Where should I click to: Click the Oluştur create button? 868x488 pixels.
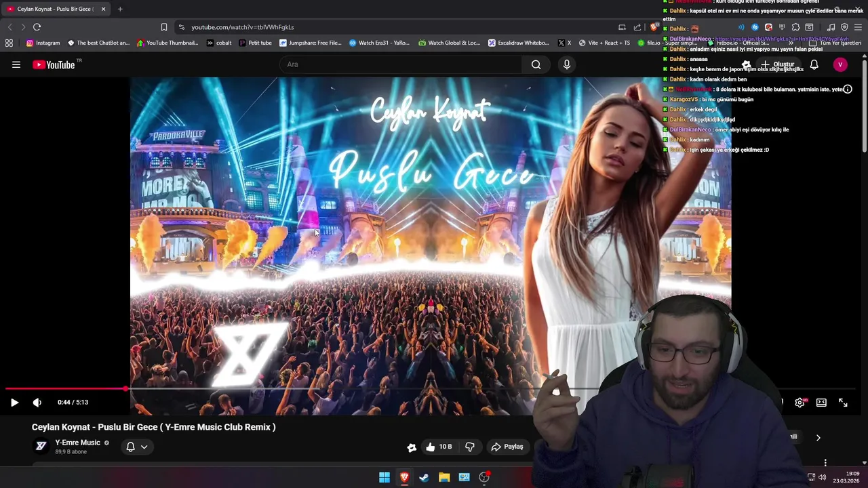[x=777, y=64]
